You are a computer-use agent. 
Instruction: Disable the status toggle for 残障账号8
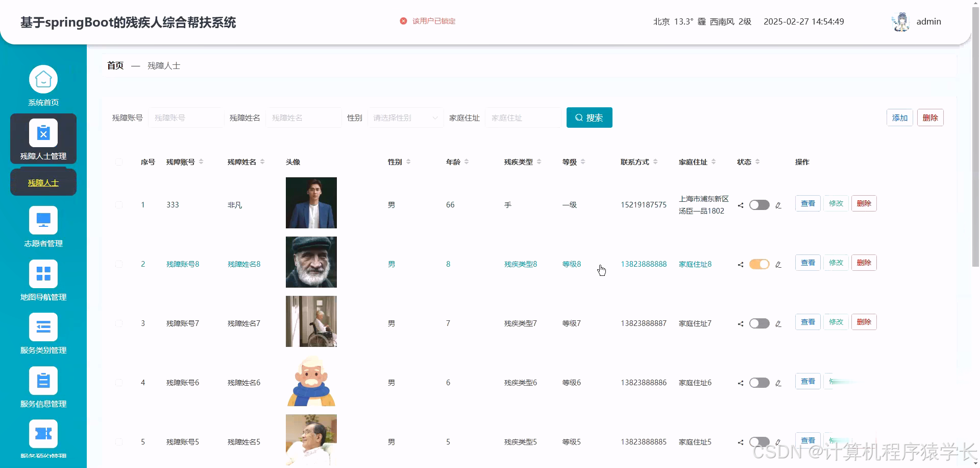tap(759, 264)
